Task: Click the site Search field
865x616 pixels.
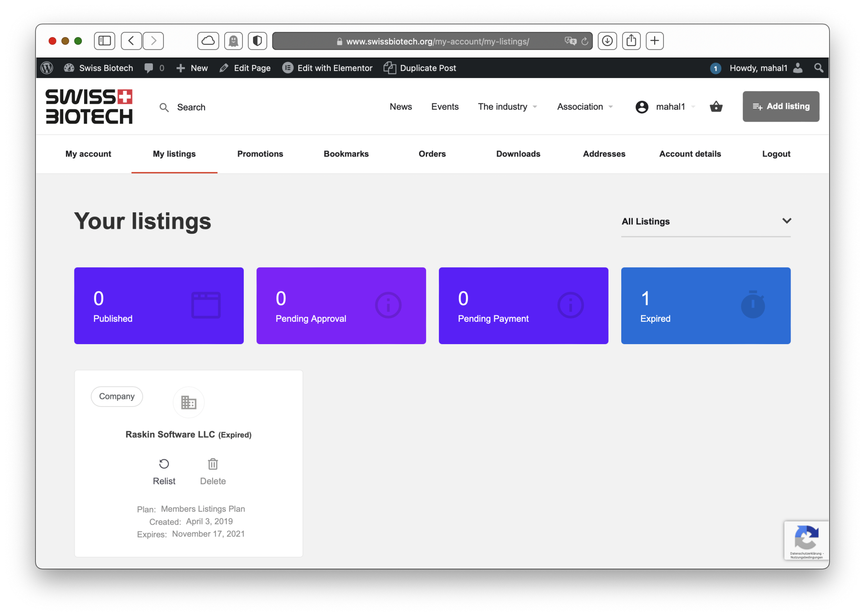Action: [x=191, y=107]
